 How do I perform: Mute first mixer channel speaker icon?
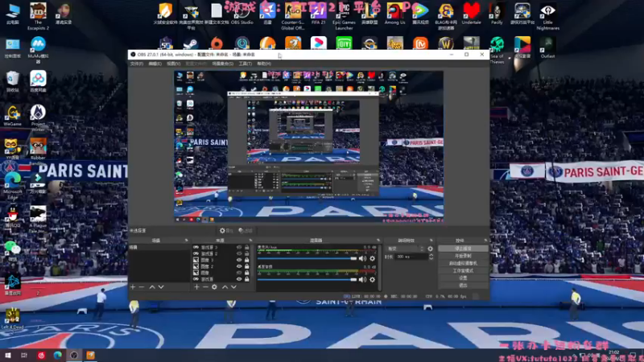pyautogui.click(x=362, y=258)
